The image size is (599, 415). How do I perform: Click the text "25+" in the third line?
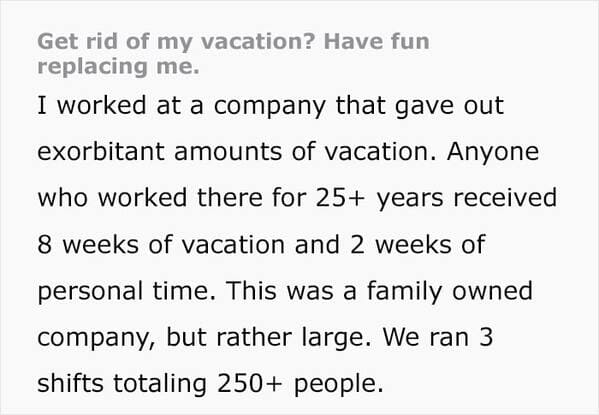click(338, 198)
